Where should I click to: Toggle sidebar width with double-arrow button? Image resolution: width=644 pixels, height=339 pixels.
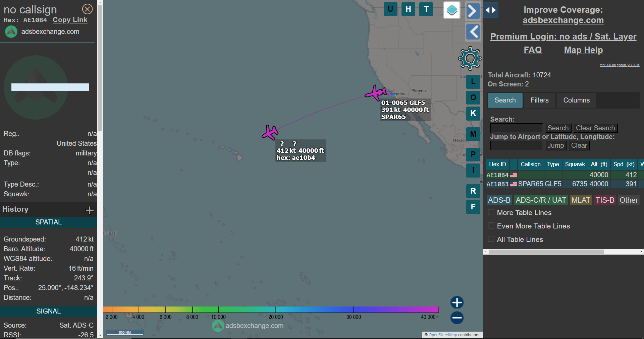491,10
